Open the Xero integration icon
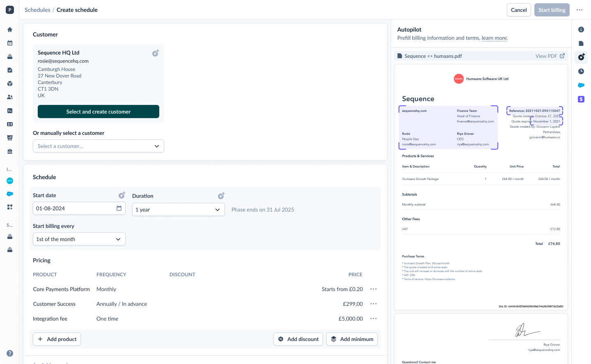The height and width of the screenshot is (364, 591). pos(10,181)
